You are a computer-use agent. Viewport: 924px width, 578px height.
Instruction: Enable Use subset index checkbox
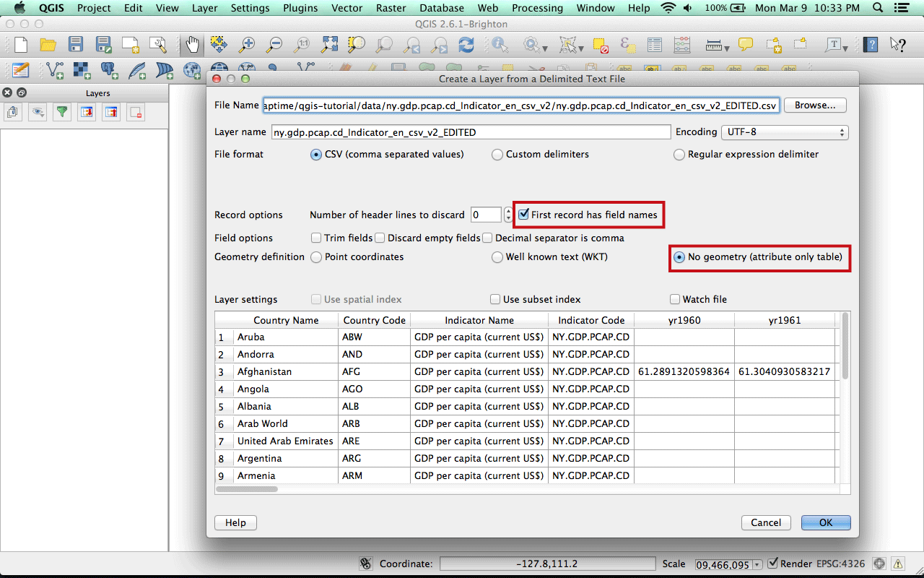495,299
